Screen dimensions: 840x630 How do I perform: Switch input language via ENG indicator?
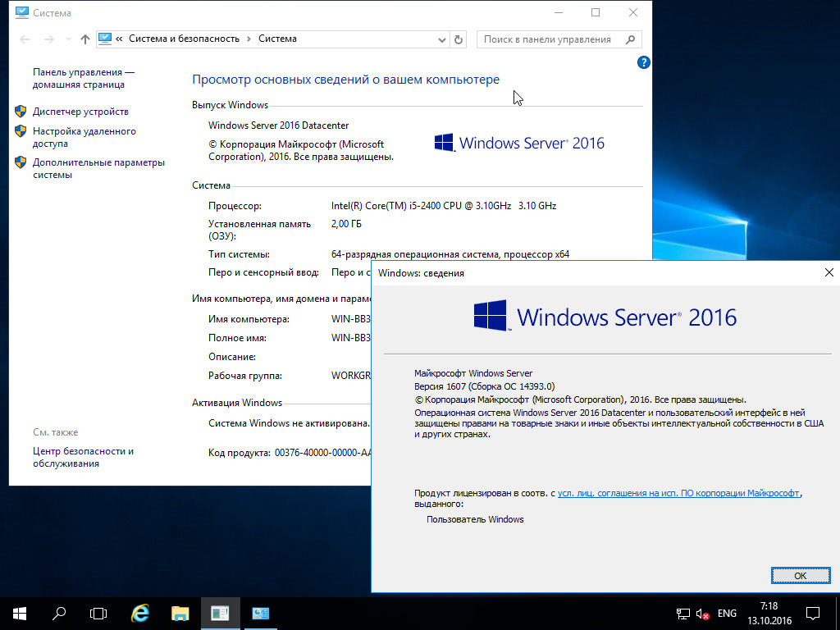click(727, 613)
